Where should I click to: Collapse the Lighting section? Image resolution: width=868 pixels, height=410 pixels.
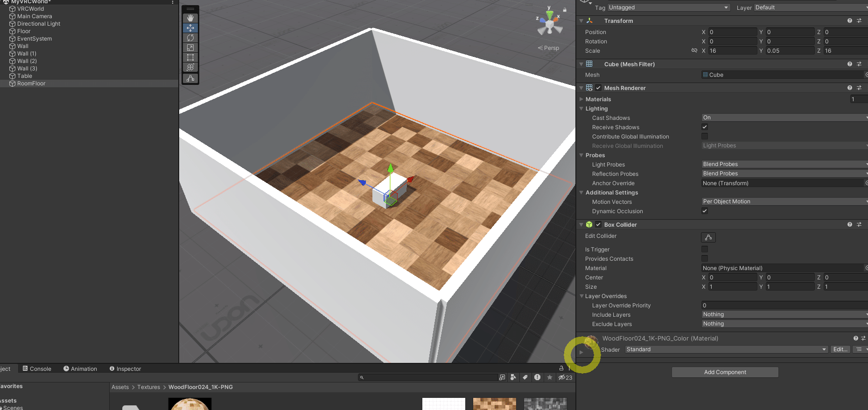(x=581, y=109)
